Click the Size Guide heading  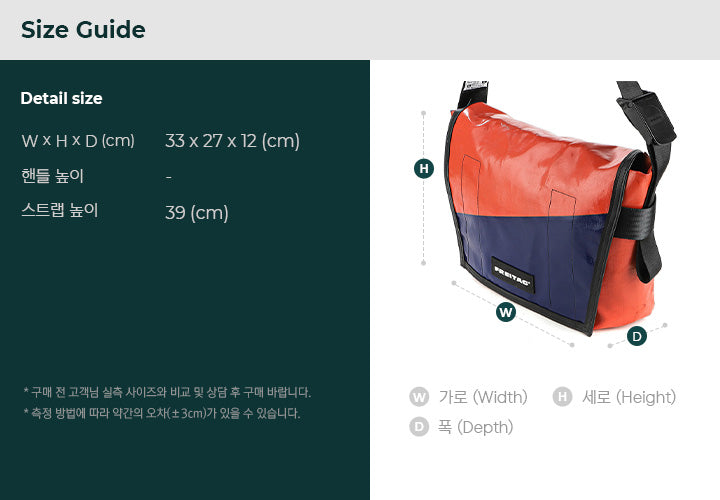(83, 30)
